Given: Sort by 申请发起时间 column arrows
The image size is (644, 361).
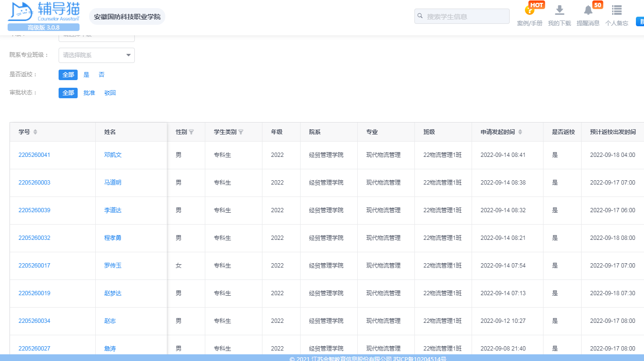Looking at the screenshot, I should (x=520, y=132).
